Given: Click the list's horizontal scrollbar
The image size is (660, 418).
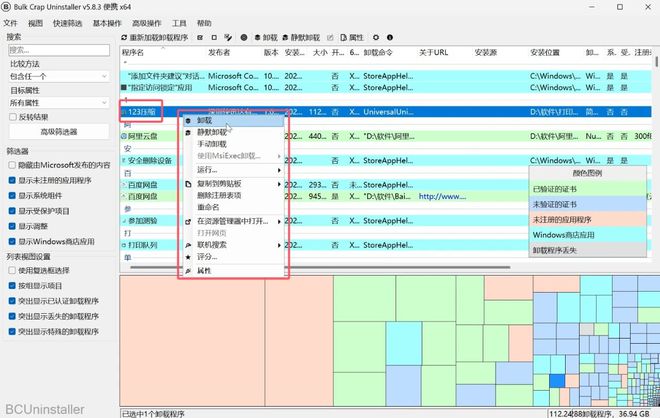Looking at the screenshot, I should coord(320,267).
